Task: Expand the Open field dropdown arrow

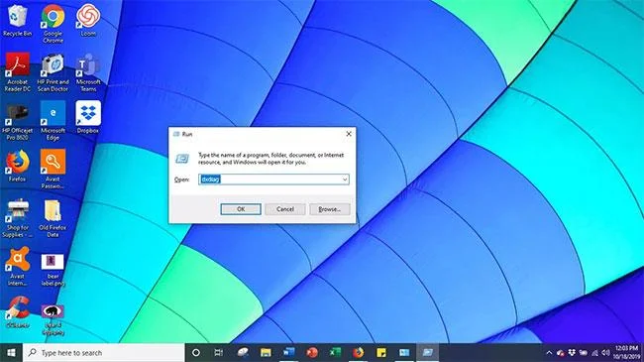Action: pos(345,180)
